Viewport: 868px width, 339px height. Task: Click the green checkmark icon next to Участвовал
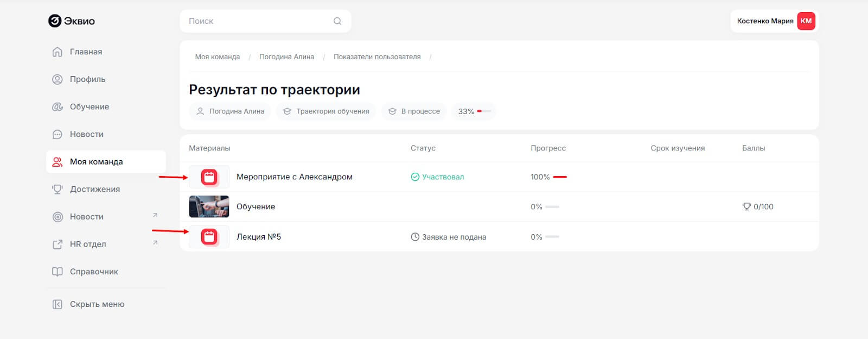(415, 177)
